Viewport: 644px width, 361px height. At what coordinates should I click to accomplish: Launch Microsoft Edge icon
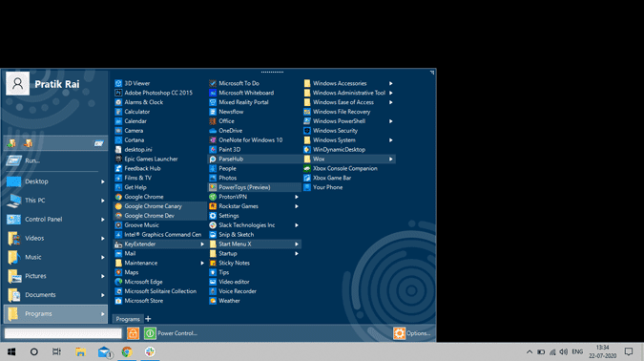(x=118, y=282)
